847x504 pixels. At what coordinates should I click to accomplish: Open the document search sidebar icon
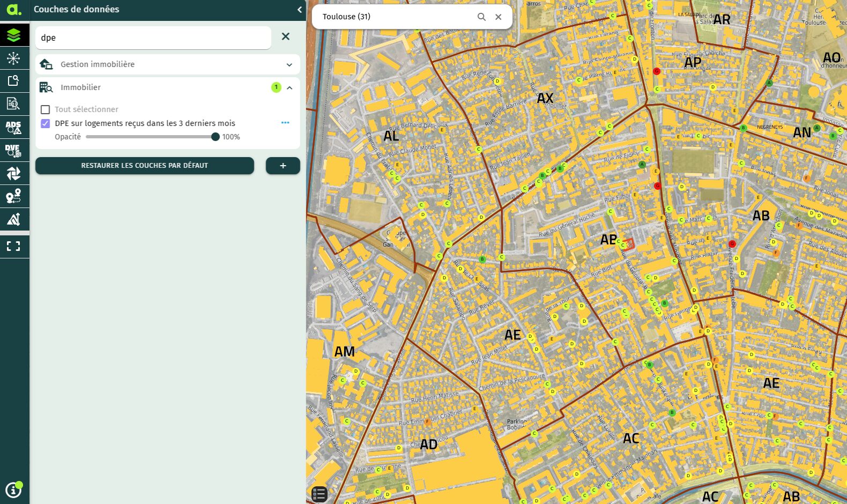14,103
